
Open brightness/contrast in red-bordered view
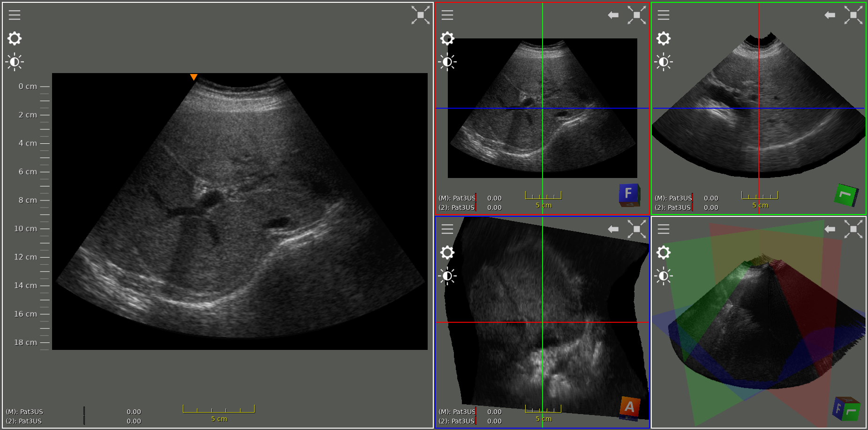tap(447, 62)
